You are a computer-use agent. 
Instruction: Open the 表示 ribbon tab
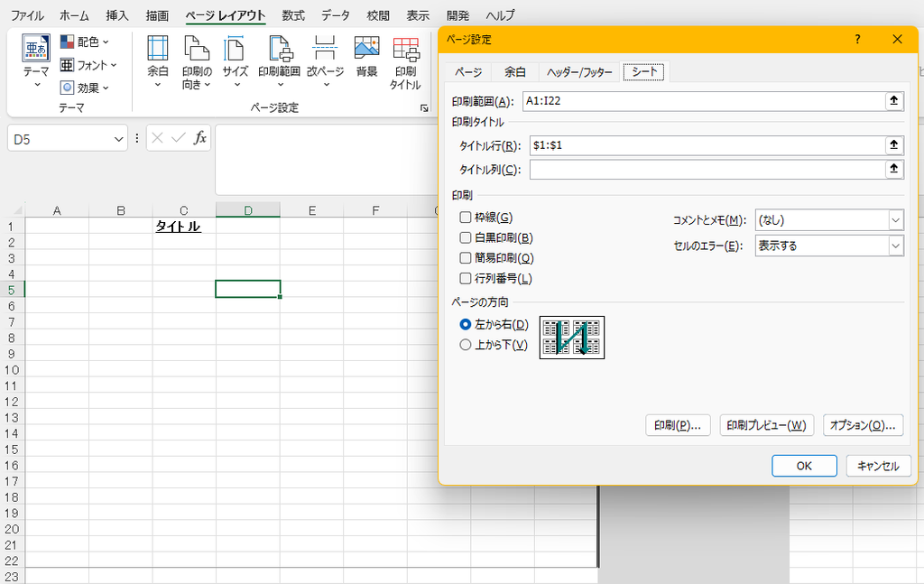click(x=418, y=15)
